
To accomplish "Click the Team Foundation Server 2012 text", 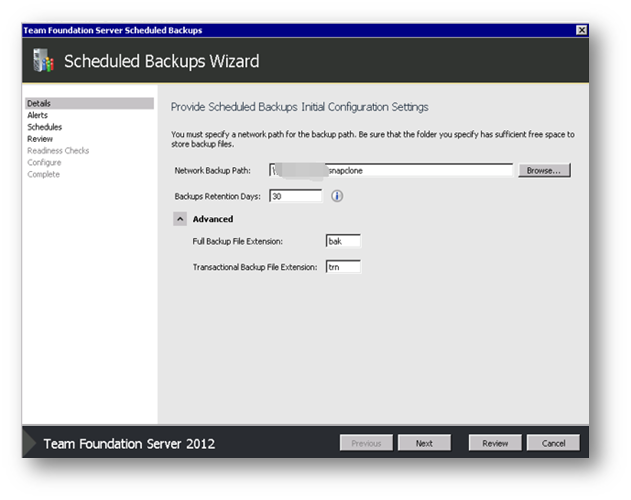I will [x=129, y=444].
